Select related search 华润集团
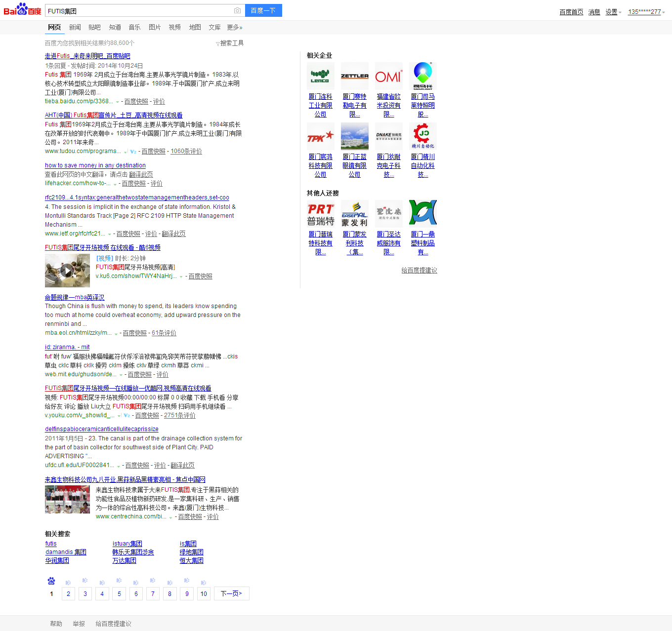Screen dimensions: 672x631 pyautogui.click(x=57, y=560)
